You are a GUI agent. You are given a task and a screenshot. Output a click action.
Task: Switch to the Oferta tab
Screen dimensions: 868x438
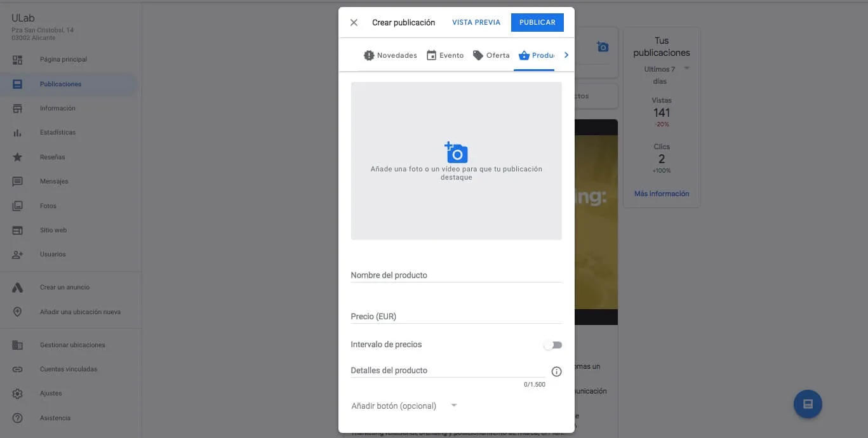coord(491,55)
